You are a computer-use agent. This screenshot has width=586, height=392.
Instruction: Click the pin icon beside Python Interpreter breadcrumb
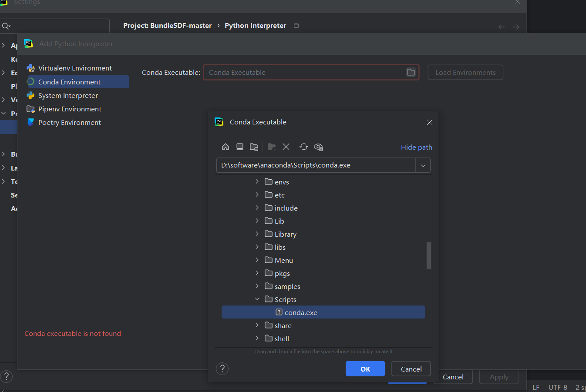pos(296,26)
